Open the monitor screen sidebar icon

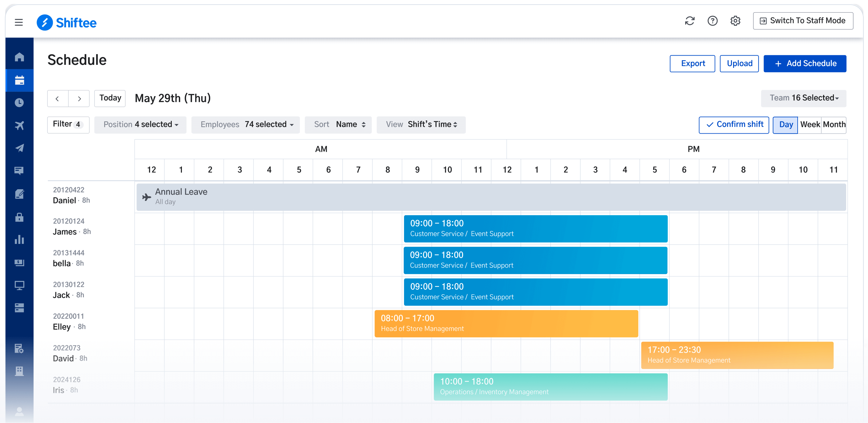(x=19, y=285)
